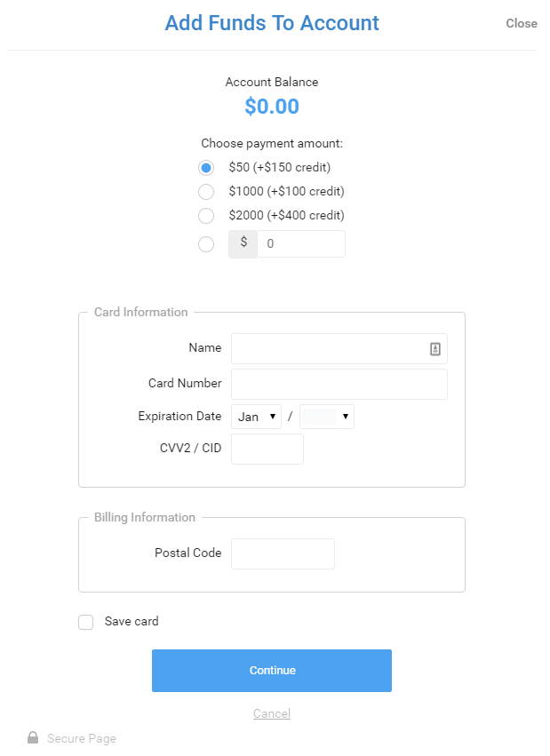This screenshot has width=550, height=756.
Task: Choose the custom amount radio button
Action: click(x=206, y=244)
